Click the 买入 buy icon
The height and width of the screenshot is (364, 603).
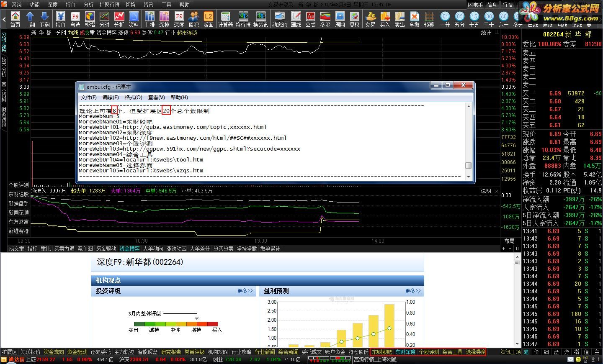[x=385, y=19]
